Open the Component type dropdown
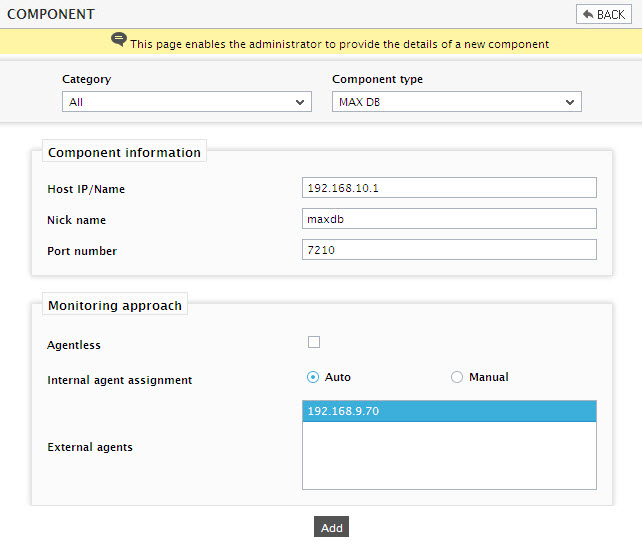This screenshot has width=642, height=546. click(x=457, y=102)
